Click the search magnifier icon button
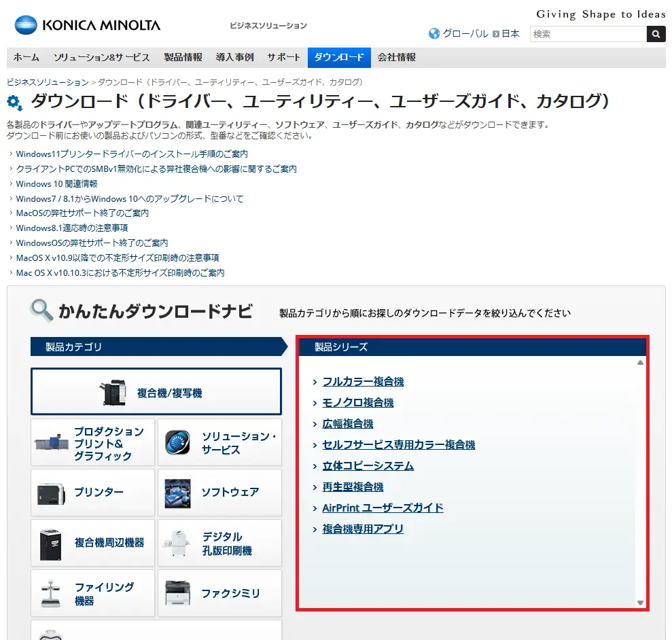 (656, 34)
